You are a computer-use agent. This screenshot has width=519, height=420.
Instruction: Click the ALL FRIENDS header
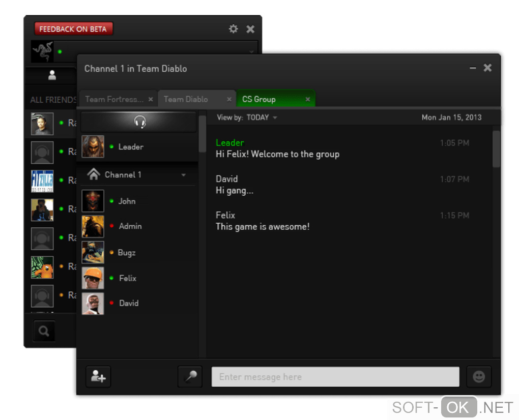point(53,100)
